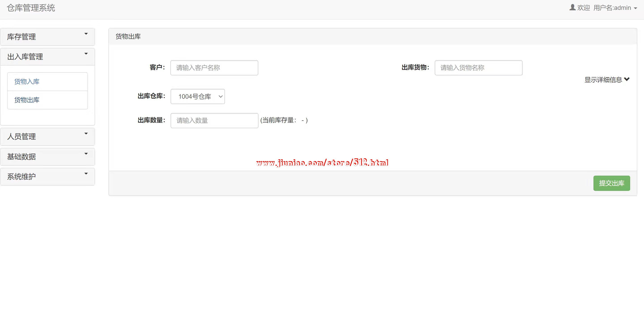The width and height of the screenshot is (644, 326).
Task: Click the 仓库管理系统 title link
Action: pyautogui.click(x=31, y=8)
